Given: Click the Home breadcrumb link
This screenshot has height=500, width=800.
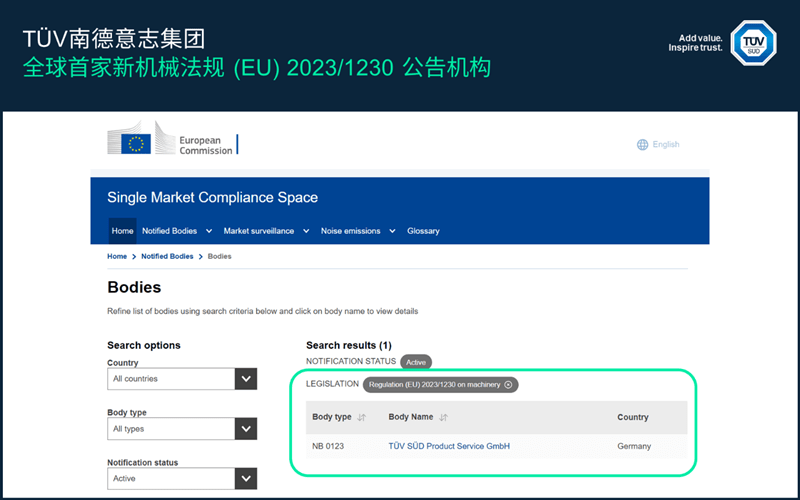Looking at the screenshot, I should coord(117,257).
